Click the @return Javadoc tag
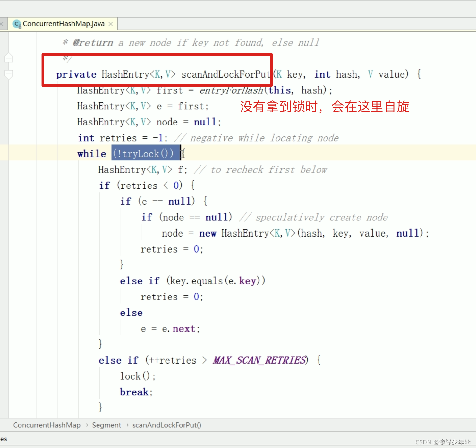This screenshot has width=476, height=448. [x=93, y=43]
